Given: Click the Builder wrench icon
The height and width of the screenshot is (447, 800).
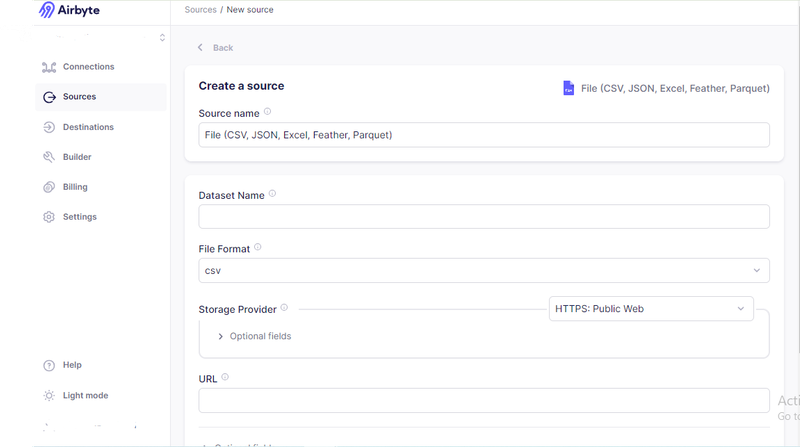Looking at the screenshot, I should point(49,157).
